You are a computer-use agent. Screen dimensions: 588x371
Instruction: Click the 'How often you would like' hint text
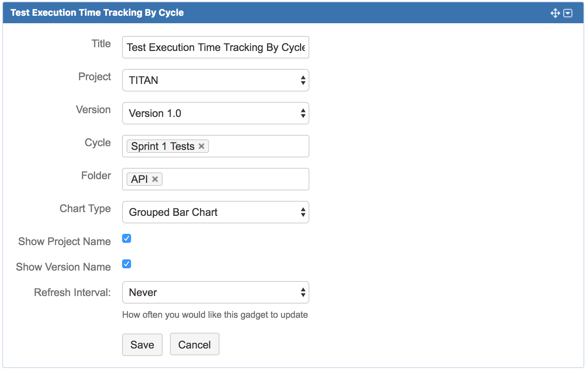coord(215,315)
